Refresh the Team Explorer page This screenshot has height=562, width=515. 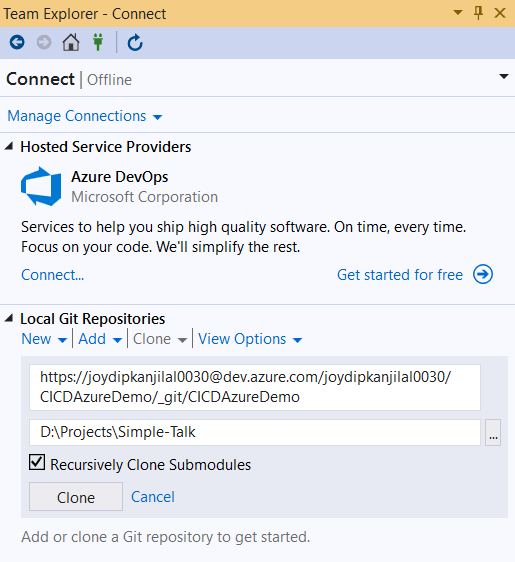[x=135, y=43]
